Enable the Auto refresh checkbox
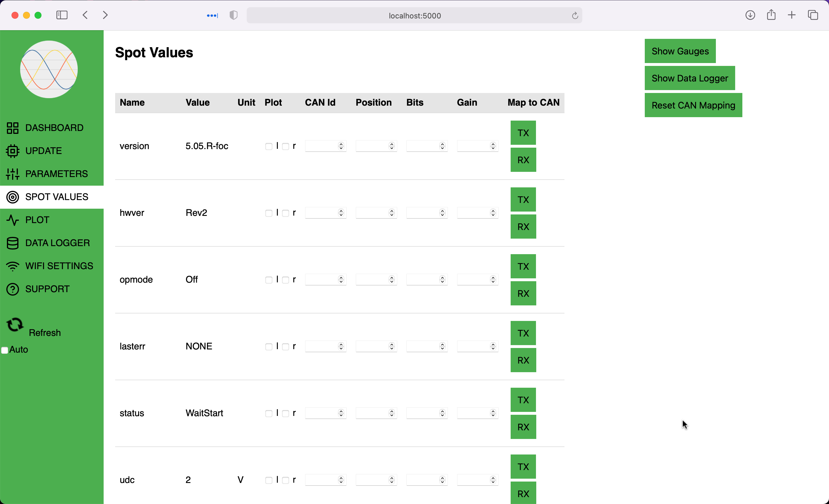This screenshot has width=829, height=504. [5, 350]
